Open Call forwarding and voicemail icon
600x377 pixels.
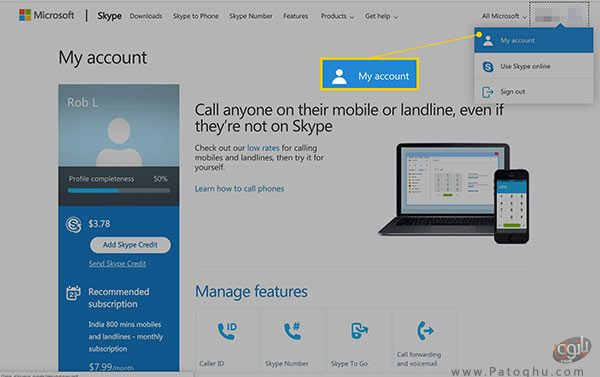click(x=425, y=331)
